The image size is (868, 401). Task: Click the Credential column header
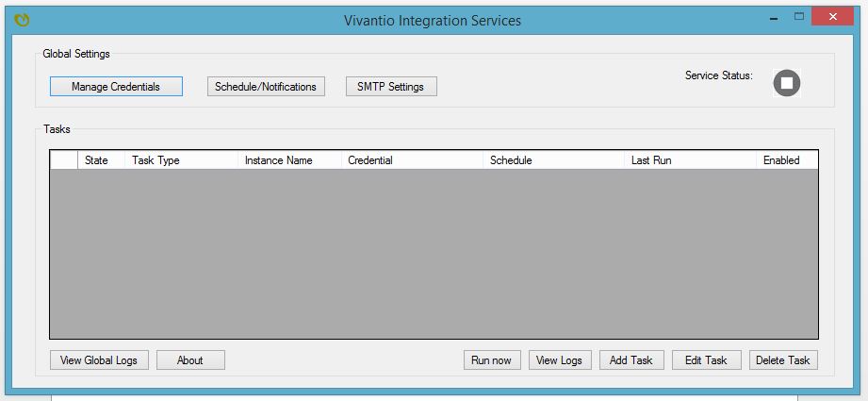[x=412, y=160]
